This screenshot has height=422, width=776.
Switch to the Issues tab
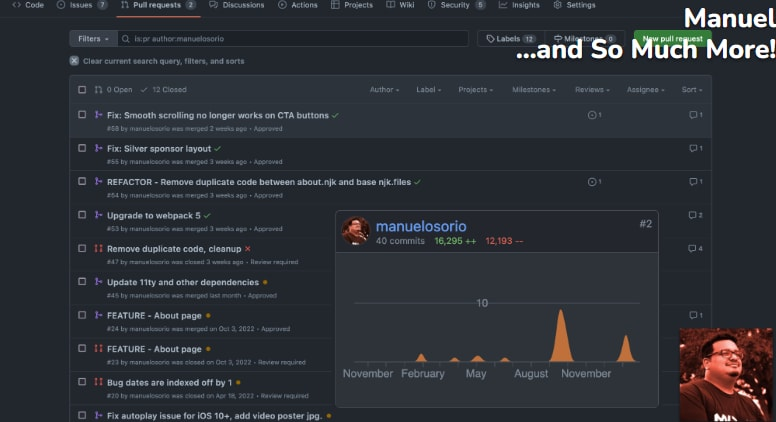click(x=80, y=5)
